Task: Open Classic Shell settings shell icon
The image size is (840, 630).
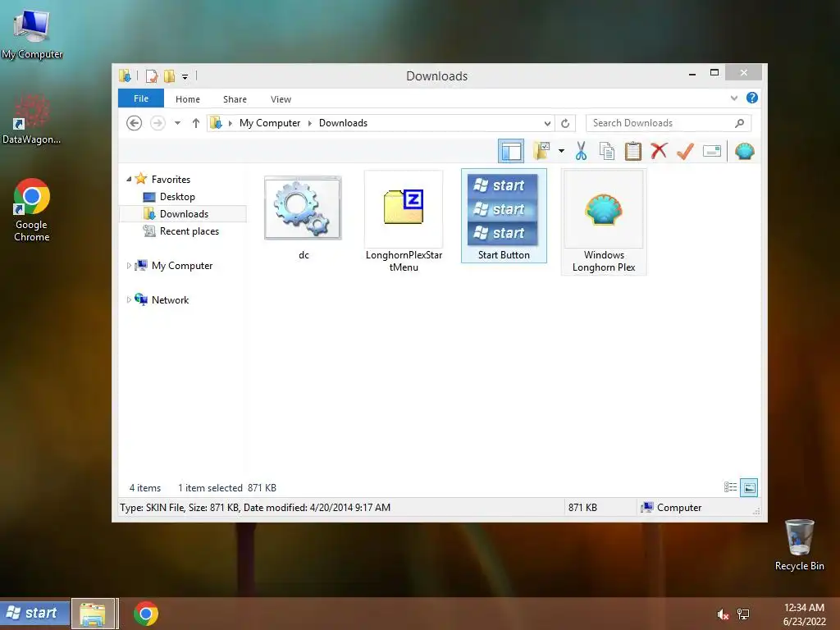Action: (x=745, y=151)
